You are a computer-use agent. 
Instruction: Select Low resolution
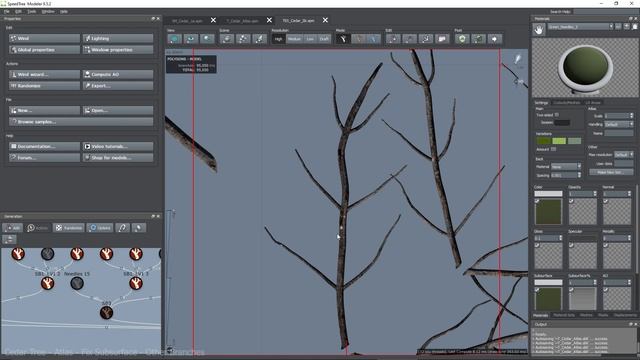310,39
